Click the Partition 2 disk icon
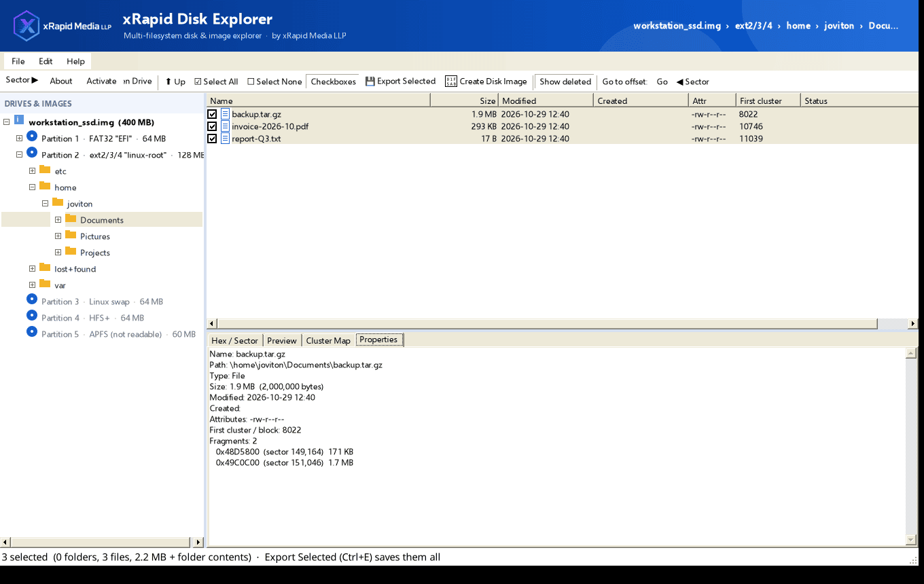 click(x=32, y=152)
